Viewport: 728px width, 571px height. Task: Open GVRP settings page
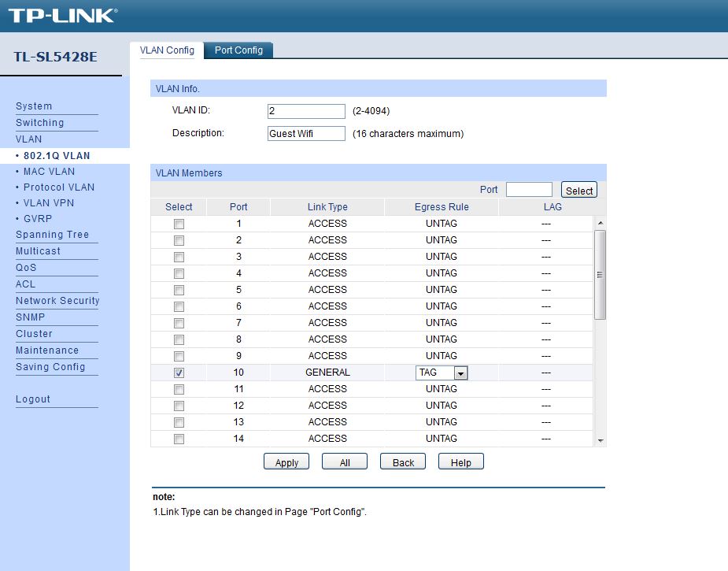[x=38, y=219]
